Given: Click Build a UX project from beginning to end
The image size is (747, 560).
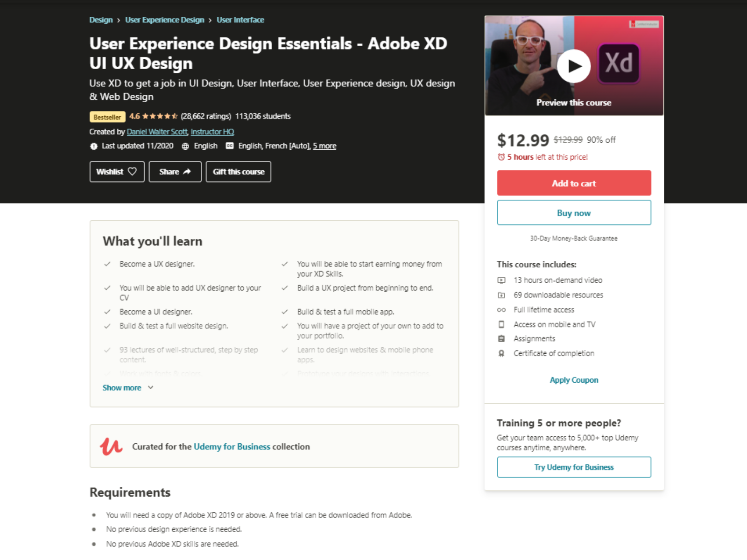Looking at the screenshot, I should [x=365, y=288].
